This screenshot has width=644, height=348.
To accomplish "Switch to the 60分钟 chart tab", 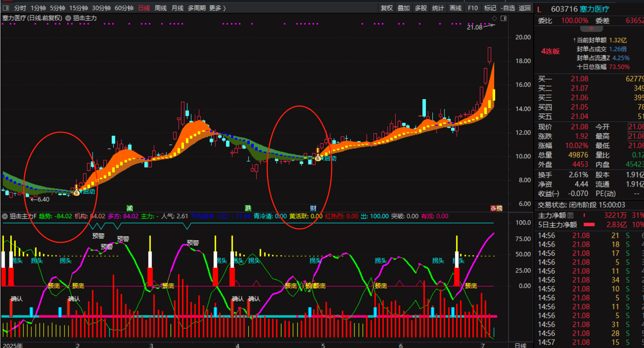I will 124,8.
